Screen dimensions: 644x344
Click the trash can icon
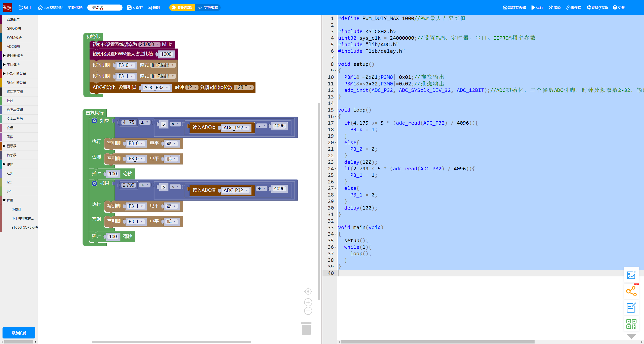tap(306, 328)
